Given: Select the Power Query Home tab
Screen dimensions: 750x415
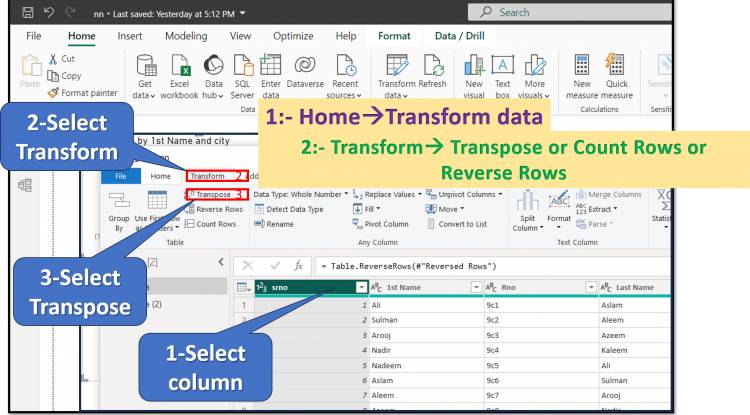Looking at the screenshot, I should pyautogui.click(x=161, y=176).
